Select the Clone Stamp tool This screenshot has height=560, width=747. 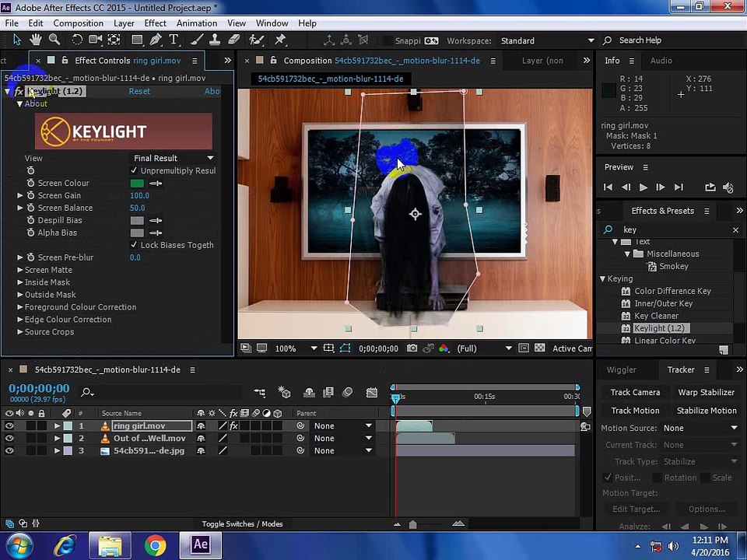(215, 40)
